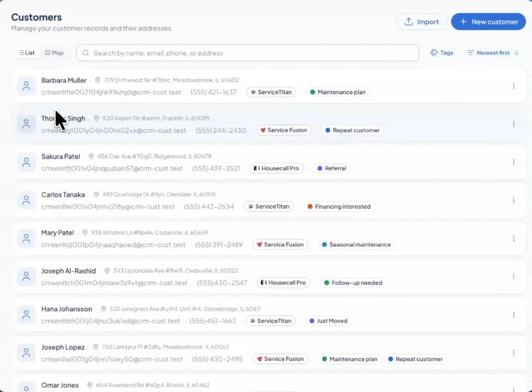Screen dimensions: 532x392
Task: Click the Financing interested tag
Action: coord(338,206)
